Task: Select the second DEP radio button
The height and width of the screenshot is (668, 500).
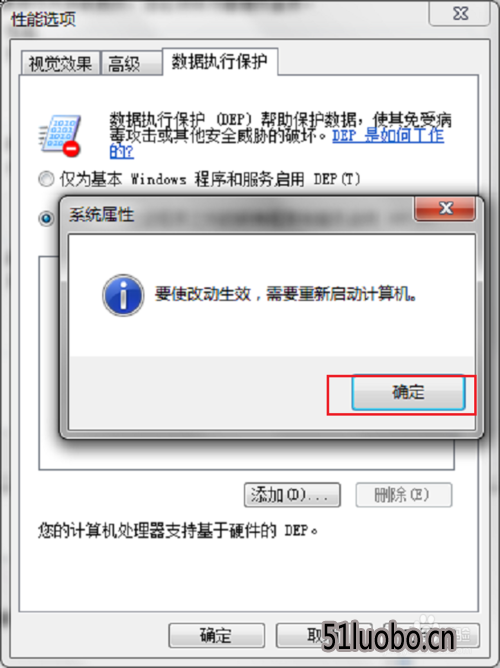Action: pyautogui.click(x=46, y=218)
